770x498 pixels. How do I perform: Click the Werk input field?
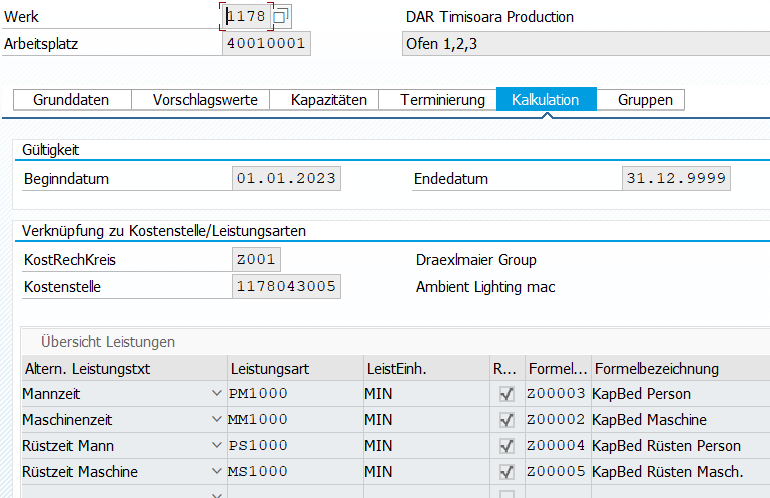tap(246, 17)
